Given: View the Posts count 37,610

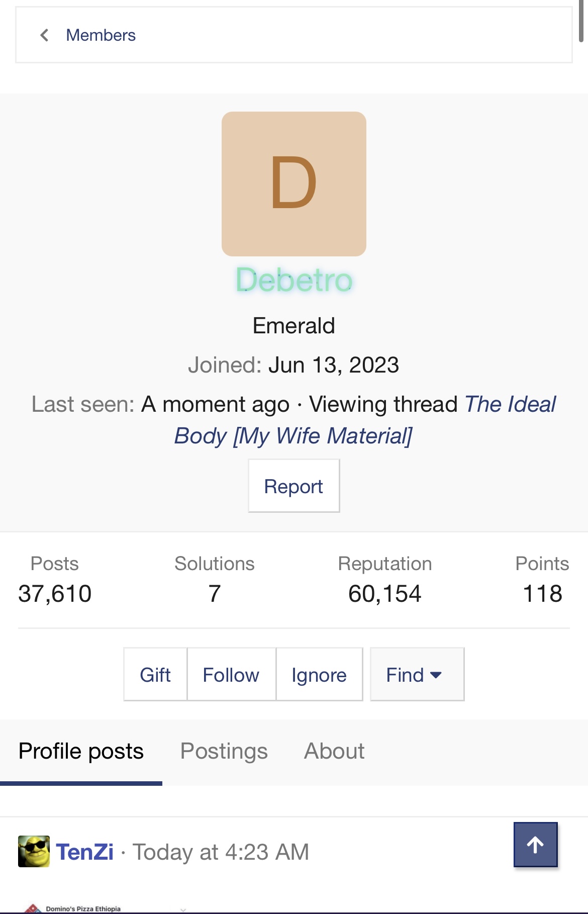Looking at the screenshot, I should coord(55,594).
